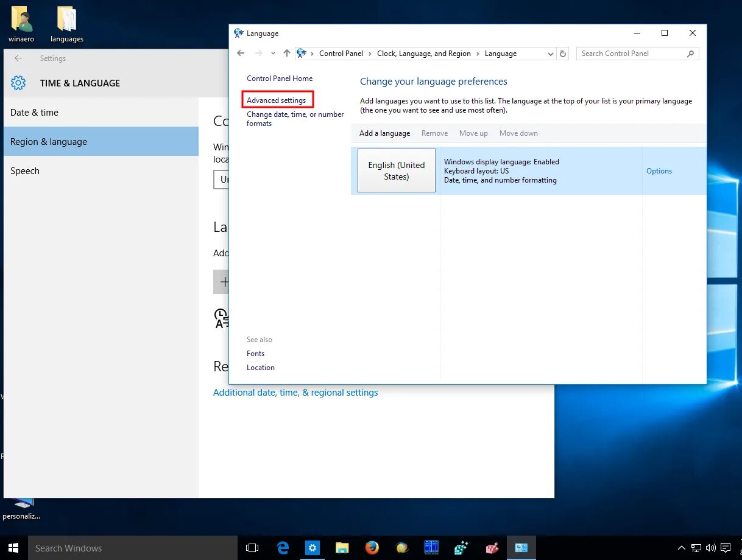The width and height of the screenshot is (742, 560).
Task: Click the network tray icon
Action: coord(696,548)
